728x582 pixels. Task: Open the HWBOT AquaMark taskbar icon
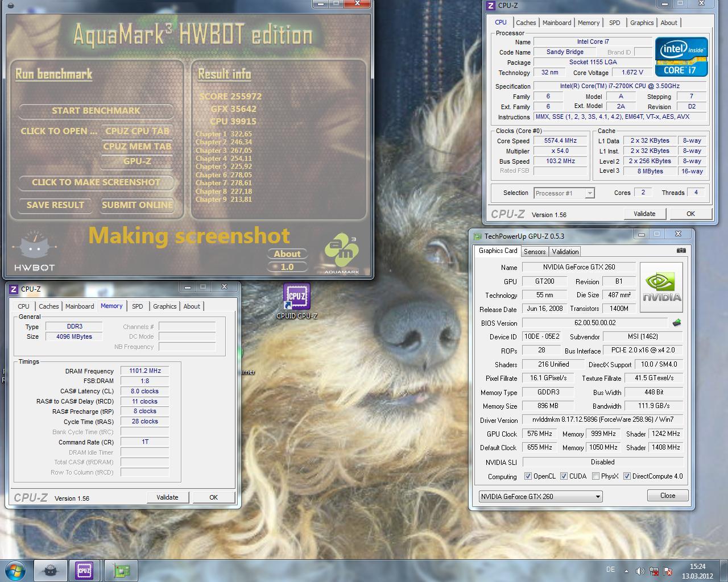click(50, 571)
